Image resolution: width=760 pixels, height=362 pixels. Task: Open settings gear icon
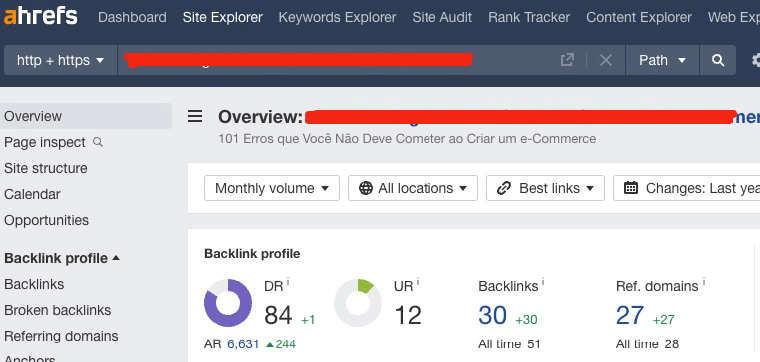[x=756, y=60]
